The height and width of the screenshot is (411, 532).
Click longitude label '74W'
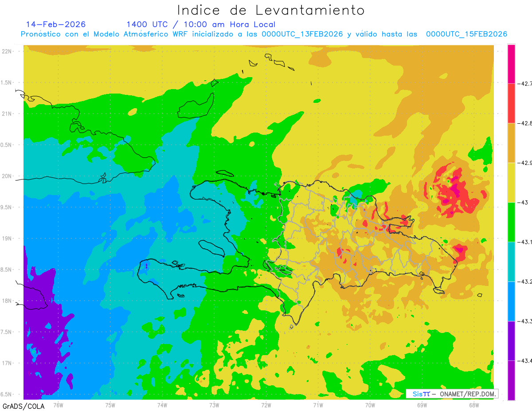pyautogui.click(x=162, y=405)
